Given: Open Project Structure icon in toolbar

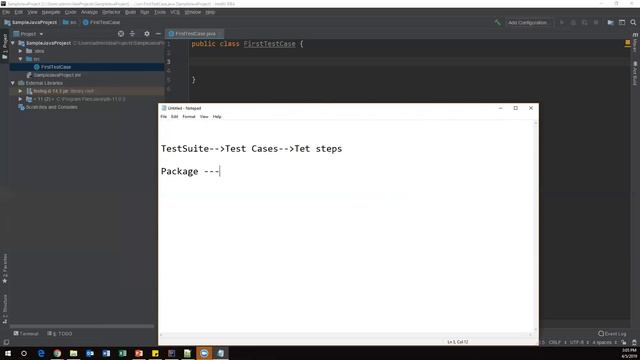Looking at the screenshot, I should (610, 22).
